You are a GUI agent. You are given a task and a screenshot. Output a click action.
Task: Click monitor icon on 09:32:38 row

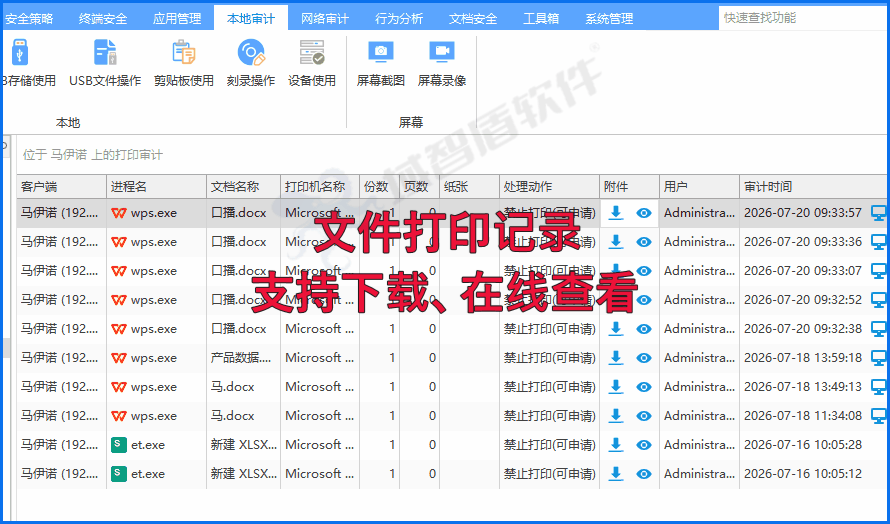tap(879, 329)
